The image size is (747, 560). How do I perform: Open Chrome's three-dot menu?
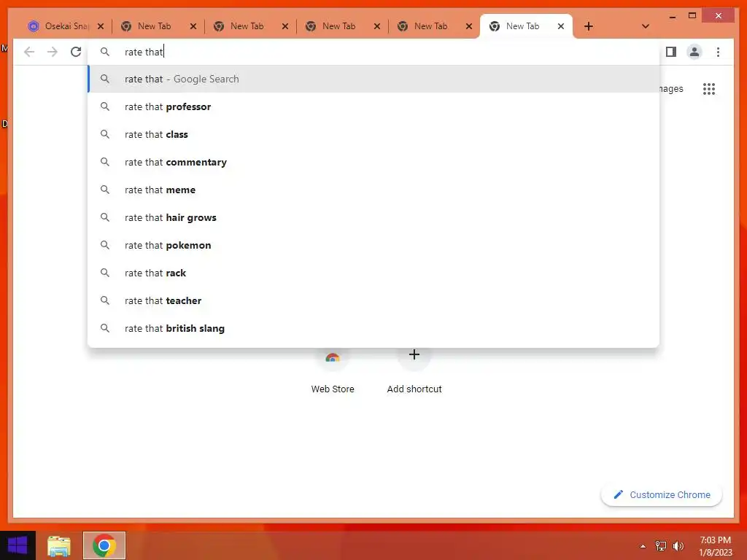click(718, 52)
